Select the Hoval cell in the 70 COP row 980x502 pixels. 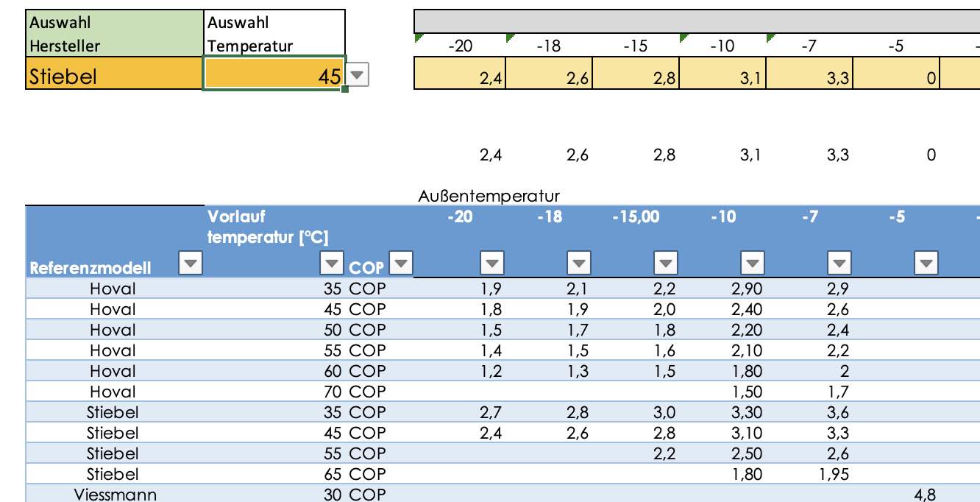[113, 392]
